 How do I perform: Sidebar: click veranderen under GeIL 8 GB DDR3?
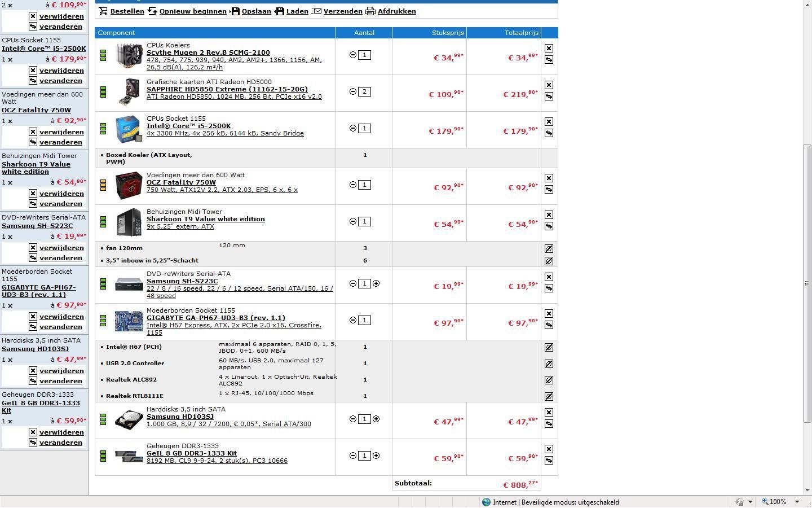(61, 443)
